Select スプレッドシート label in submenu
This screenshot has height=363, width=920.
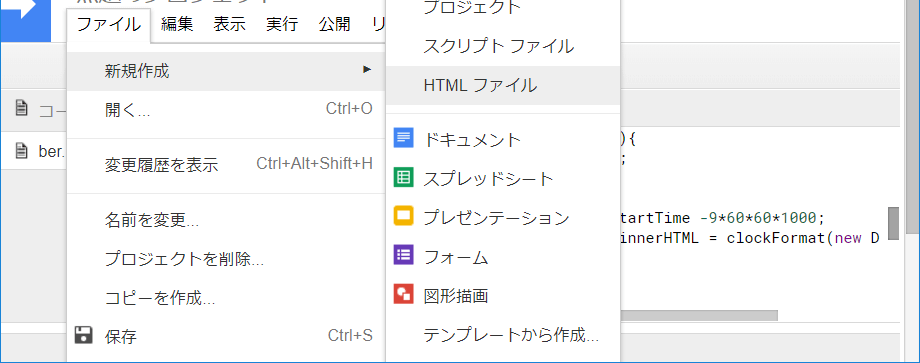(489, 179)
